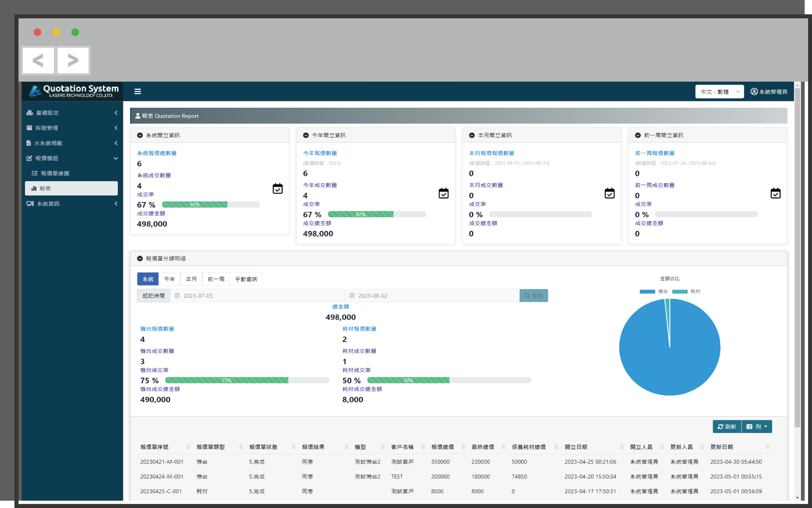Select the 手動查詢 tab
Screen dimensions: 812x508
(246, 279)
